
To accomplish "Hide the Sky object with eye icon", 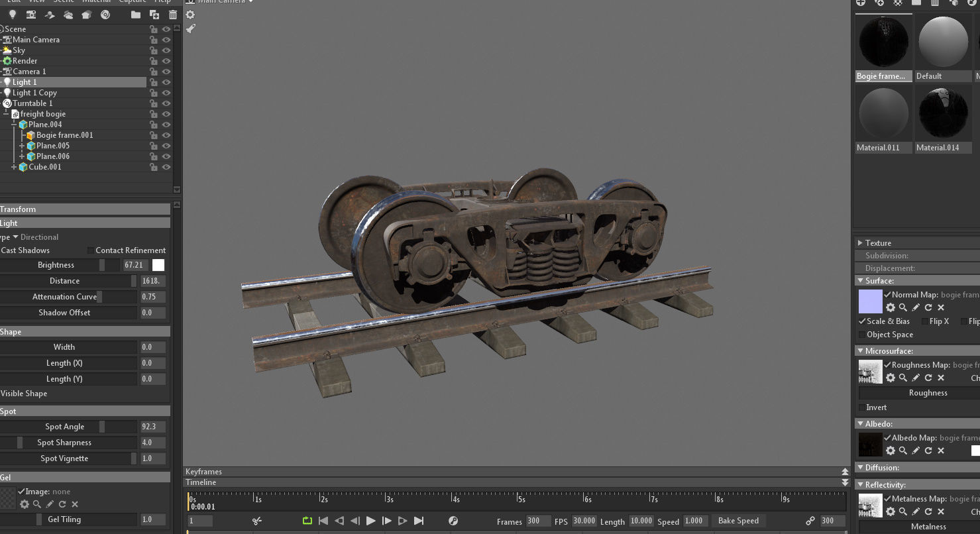I will click(x=166, y=50).
